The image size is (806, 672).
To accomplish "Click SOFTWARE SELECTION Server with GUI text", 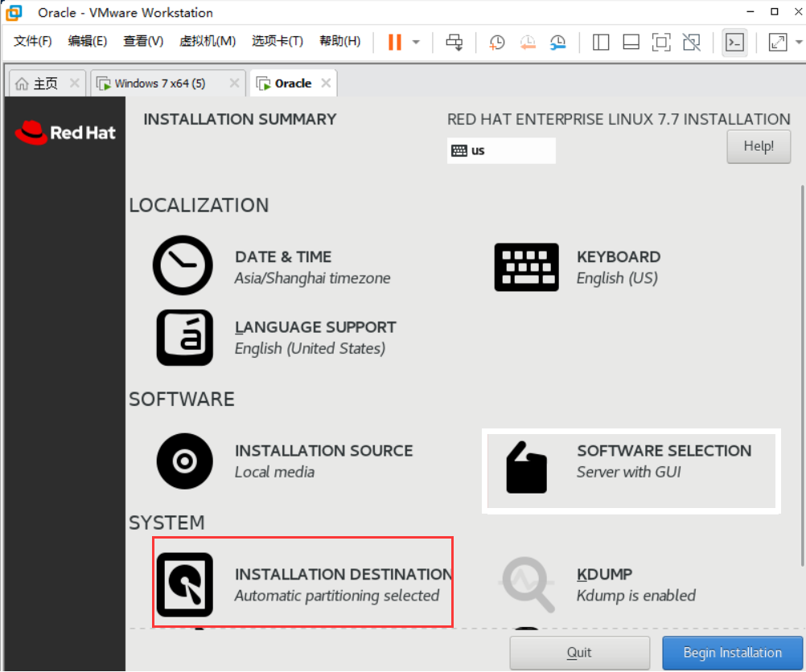I will 664,461.
